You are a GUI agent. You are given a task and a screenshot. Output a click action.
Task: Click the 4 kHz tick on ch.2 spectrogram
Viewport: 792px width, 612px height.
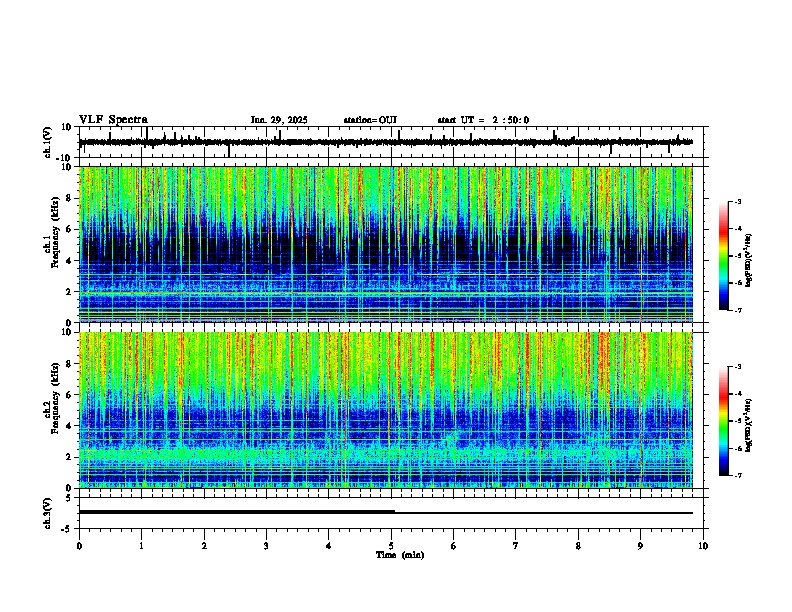(x=70, y=426)
